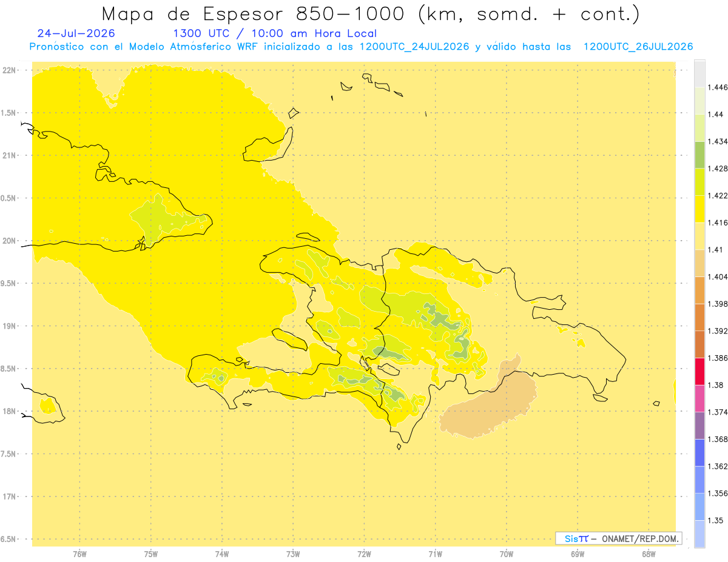
Task: Click the legend value 1.398
Action: click(719, 304)
